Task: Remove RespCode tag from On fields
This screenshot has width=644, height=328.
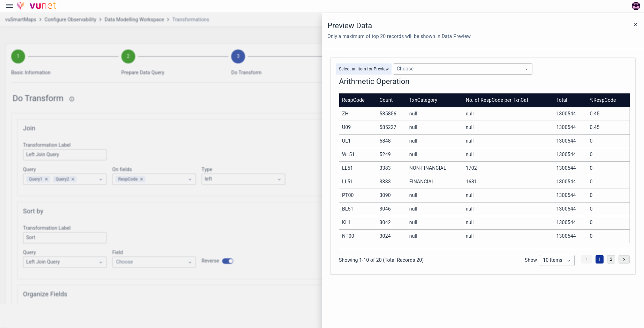Action: pos(142,179)
